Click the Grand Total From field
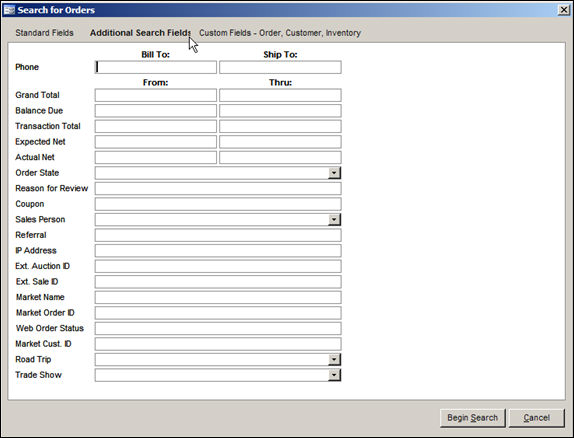 pos(156,95)
